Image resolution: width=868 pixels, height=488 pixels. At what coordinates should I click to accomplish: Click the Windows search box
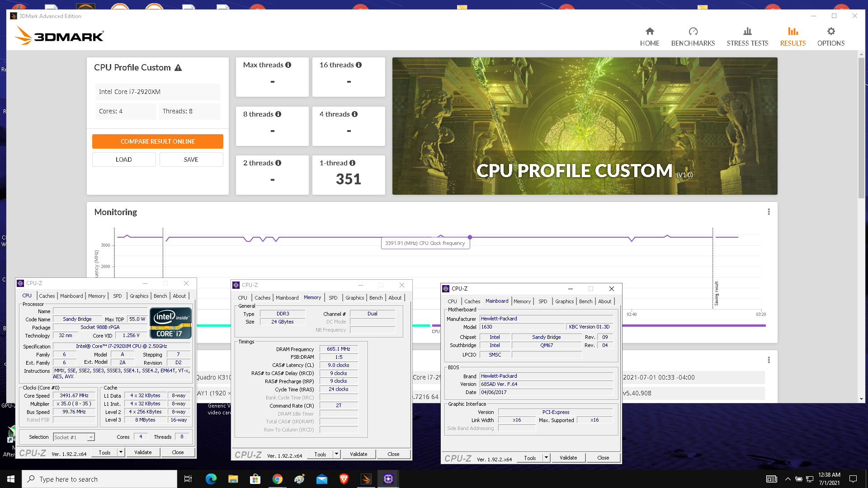(99, 479)
